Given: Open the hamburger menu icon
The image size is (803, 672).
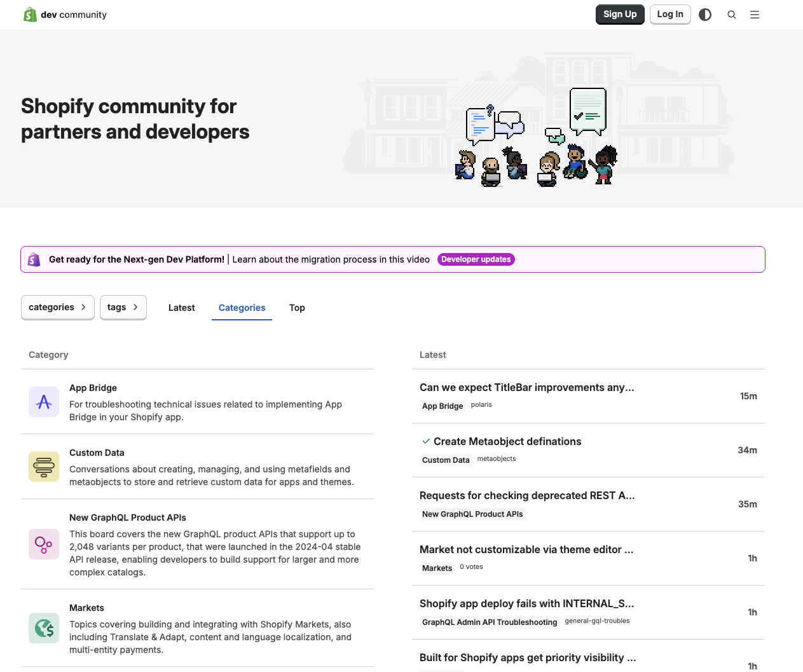Looking at the screenshot, I should 755,15.
